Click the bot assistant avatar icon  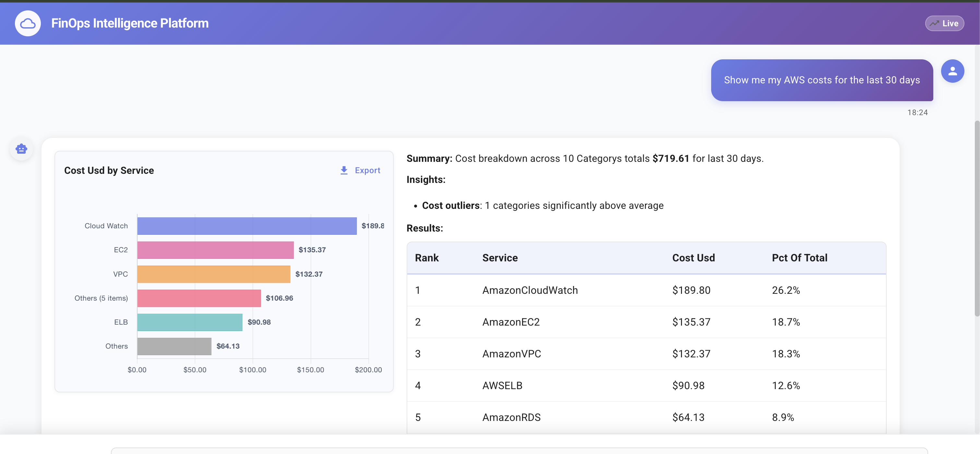pyautogui.click(x=21, y=149)
